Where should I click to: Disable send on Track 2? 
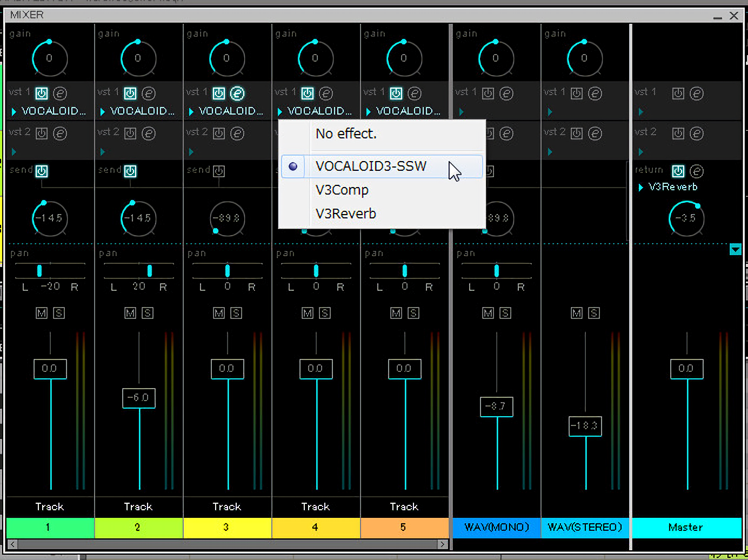(x=130, y=171)
